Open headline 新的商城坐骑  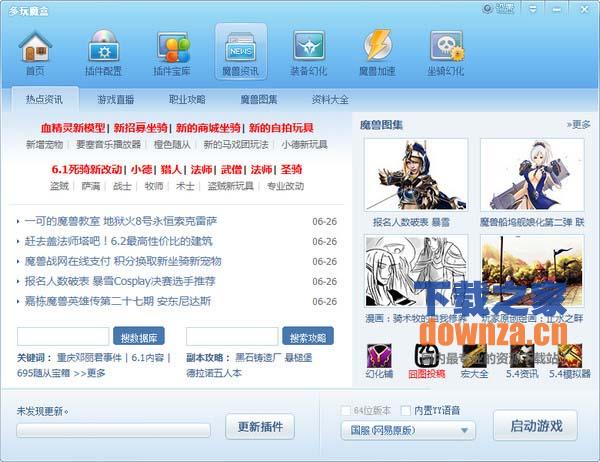pyautogui.click(x=208, y=128)
